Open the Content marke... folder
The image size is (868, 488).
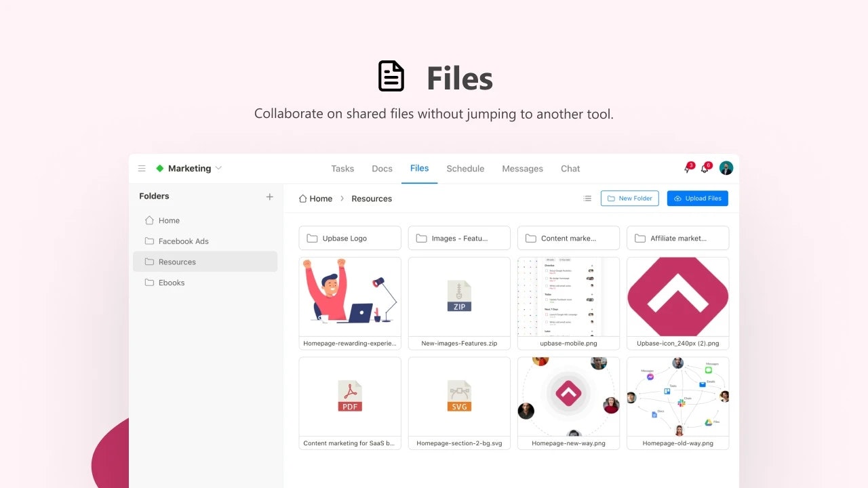click(x=568, y=238)
